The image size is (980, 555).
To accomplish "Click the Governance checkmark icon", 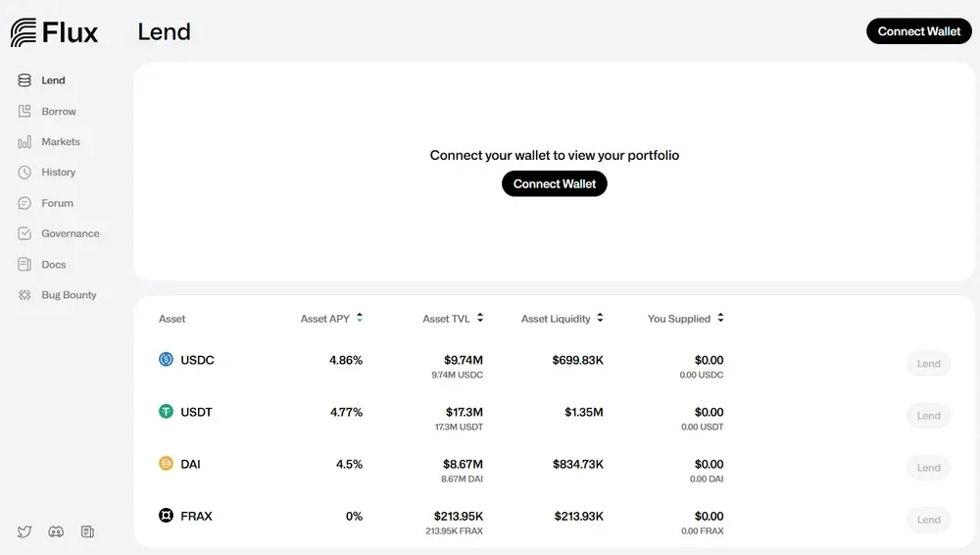I will coord(24,233).
